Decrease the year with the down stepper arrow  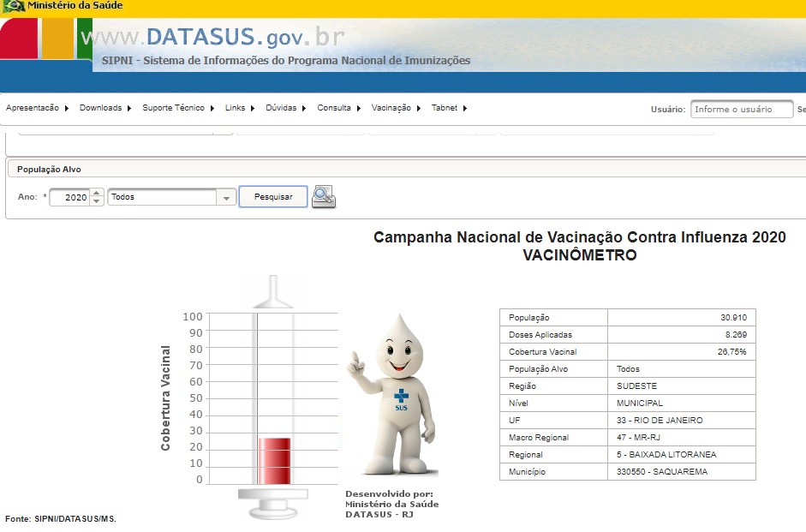(x=97, y=201)
